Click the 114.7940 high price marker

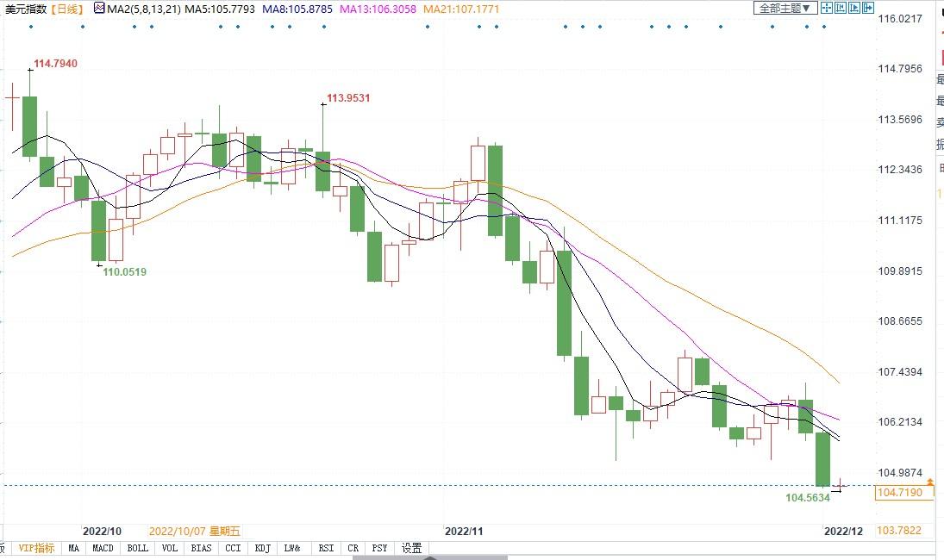pos(55,64)
